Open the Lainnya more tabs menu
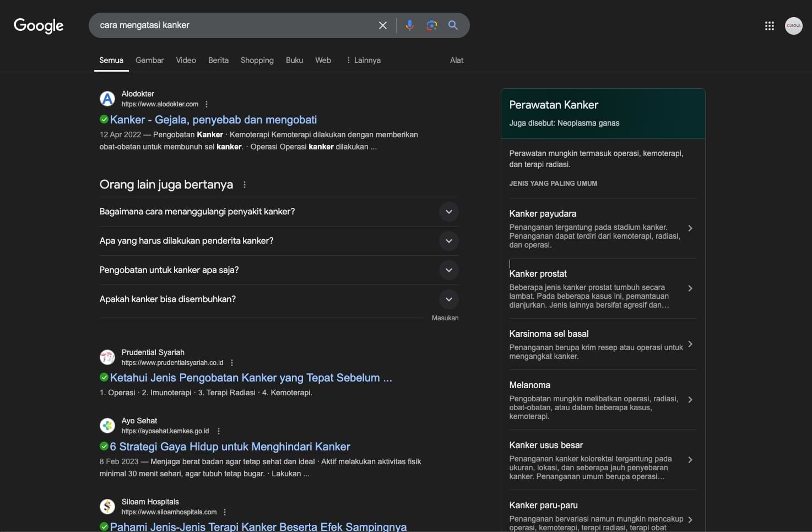Viewport: 812px width, 532px height. [364, 60]
